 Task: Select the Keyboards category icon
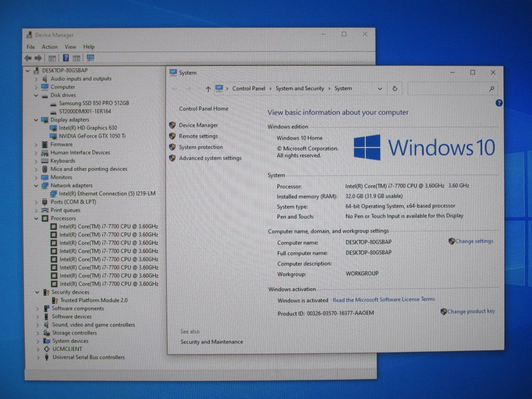[45, 161]
